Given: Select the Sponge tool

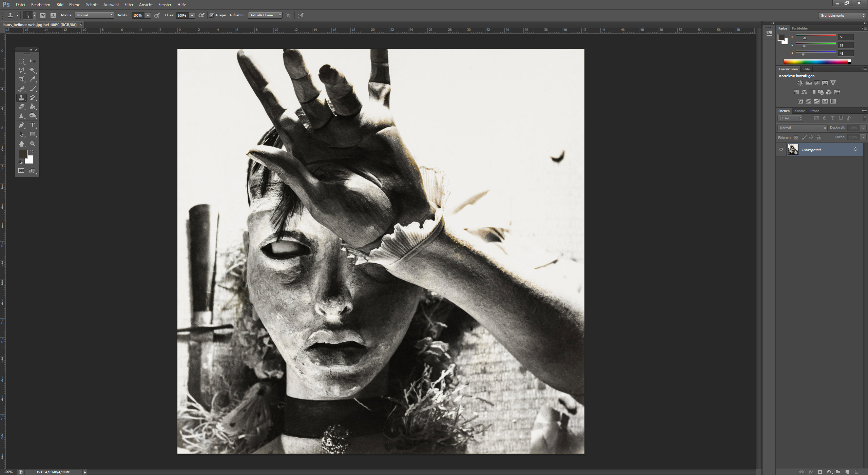Looking at the screenshot, I should pos(33,116).
